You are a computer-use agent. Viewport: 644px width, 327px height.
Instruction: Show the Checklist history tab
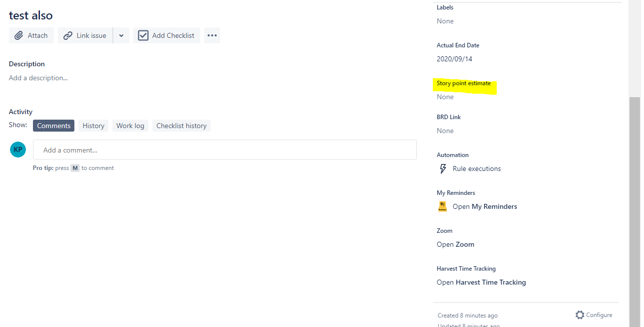point(181,126)
